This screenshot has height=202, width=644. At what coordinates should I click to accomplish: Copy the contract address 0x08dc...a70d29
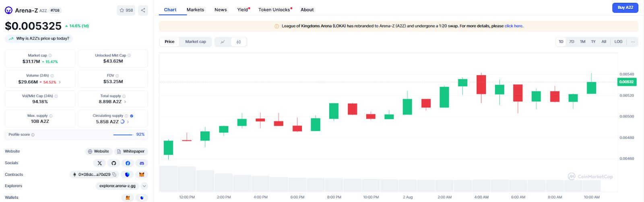coord(114,175)
